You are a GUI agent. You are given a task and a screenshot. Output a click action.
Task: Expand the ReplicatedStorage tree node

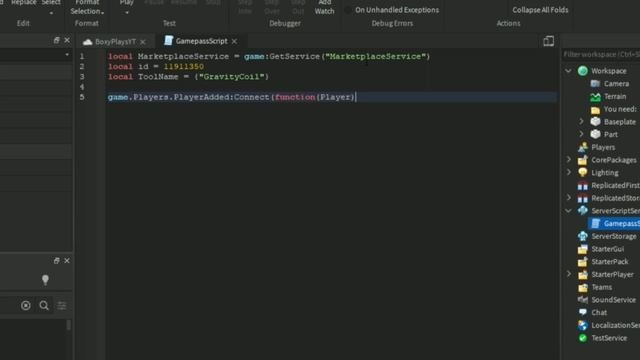(x=569, y=198)
